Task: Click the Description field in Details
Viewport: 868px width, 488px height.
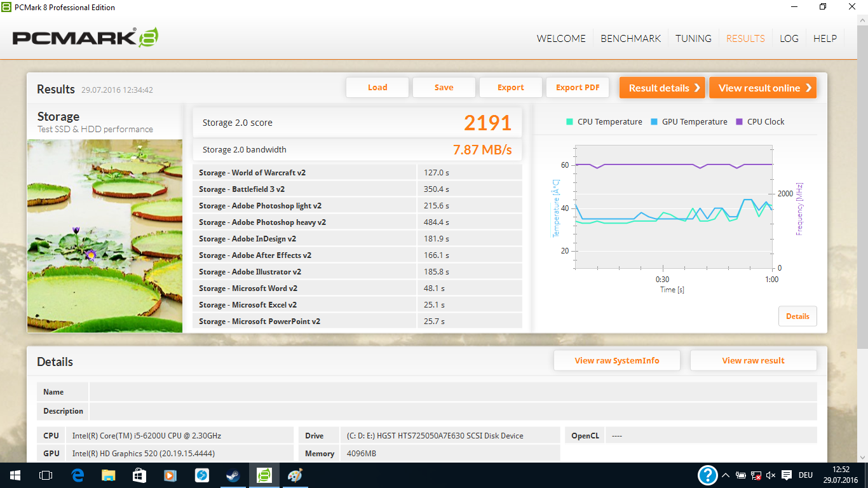Action: pos(453,411)
